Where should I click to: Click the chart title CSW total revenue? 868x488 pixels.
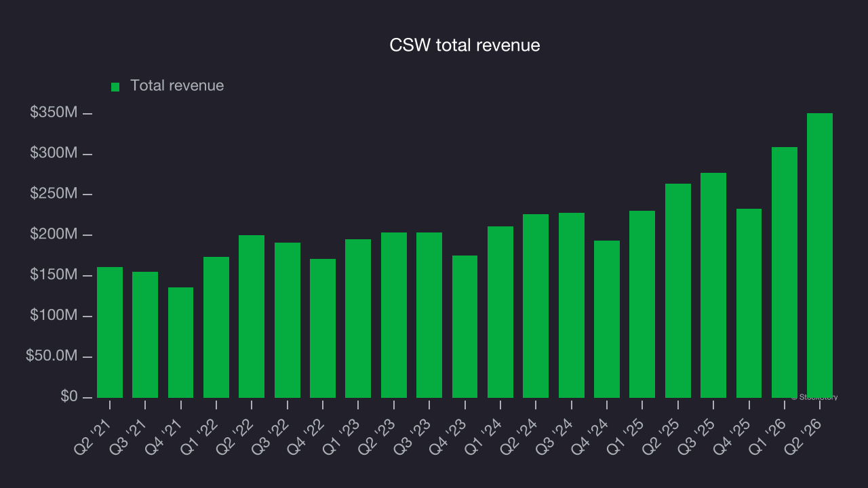point(465,45)
